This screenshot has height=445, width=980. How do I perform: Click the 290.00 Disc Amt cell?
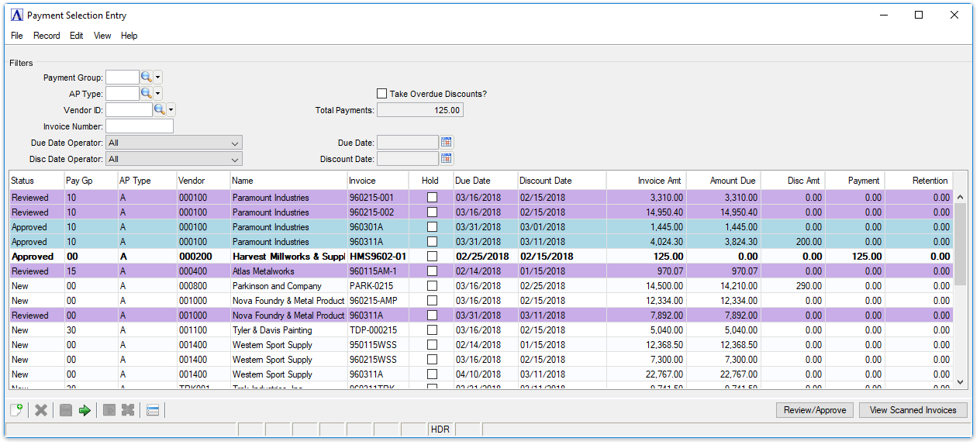pyautogui.click(x=793, y=286)
